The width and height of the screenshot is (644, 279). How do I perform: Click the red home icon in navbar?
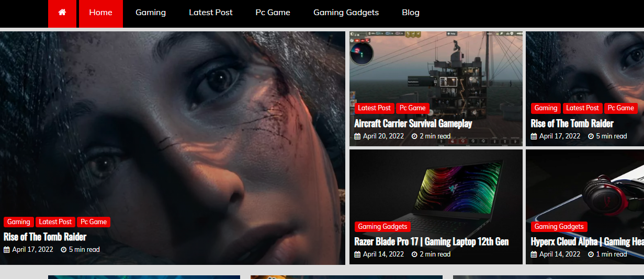pyautogui.click(x=62, y=13)
